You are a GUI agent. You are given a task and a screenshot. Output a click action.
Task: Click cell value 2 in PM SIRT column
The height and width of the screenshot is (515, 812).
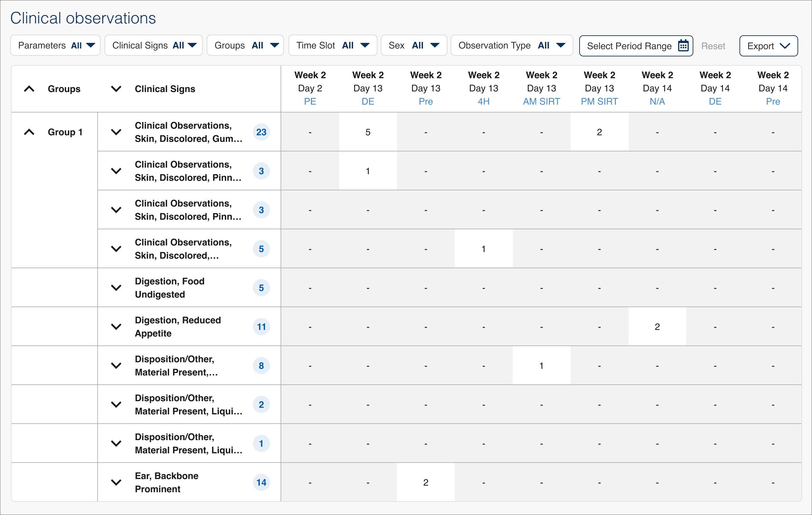click(x=600, y=132)
